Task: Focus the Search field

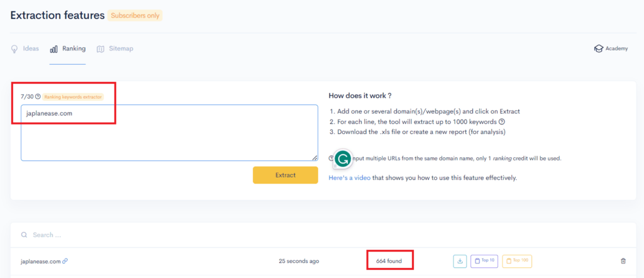Action: 323,235
